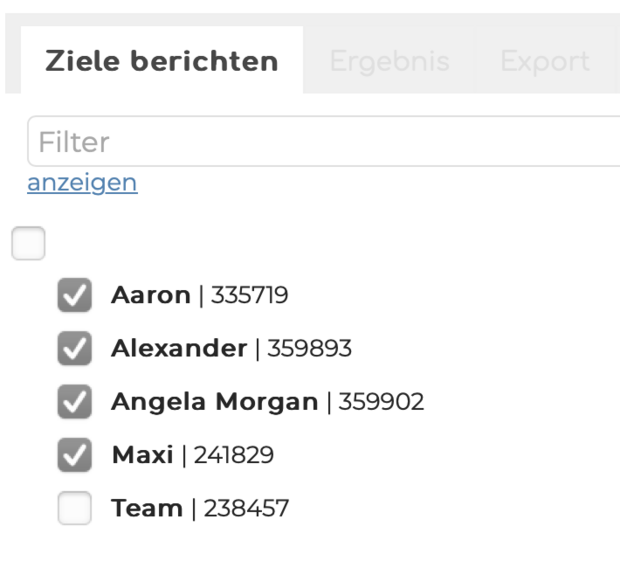Click the ID number 359902
The height and width of the screenshot is (561, 620).
[381, 402]
